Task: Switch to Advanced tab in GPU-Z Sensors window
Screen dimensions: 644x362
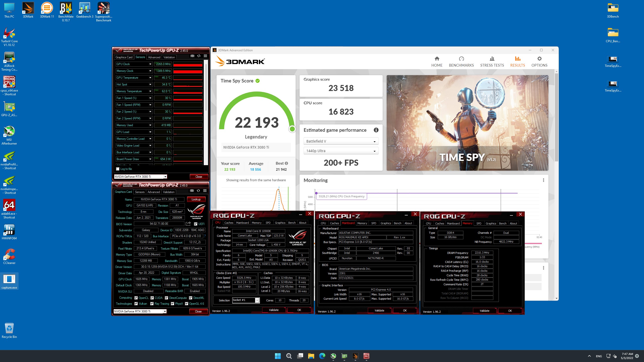Action: (154, 57)
